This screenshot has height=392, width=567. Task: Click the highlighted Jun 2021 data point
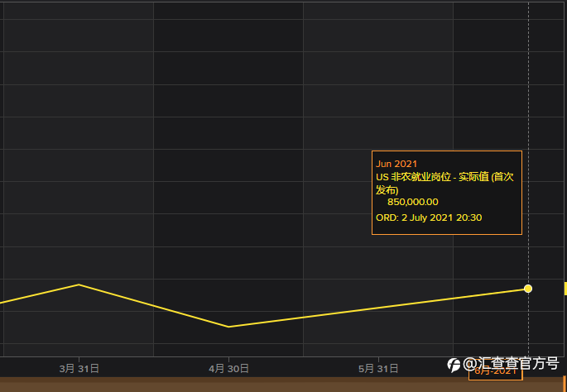528,289
